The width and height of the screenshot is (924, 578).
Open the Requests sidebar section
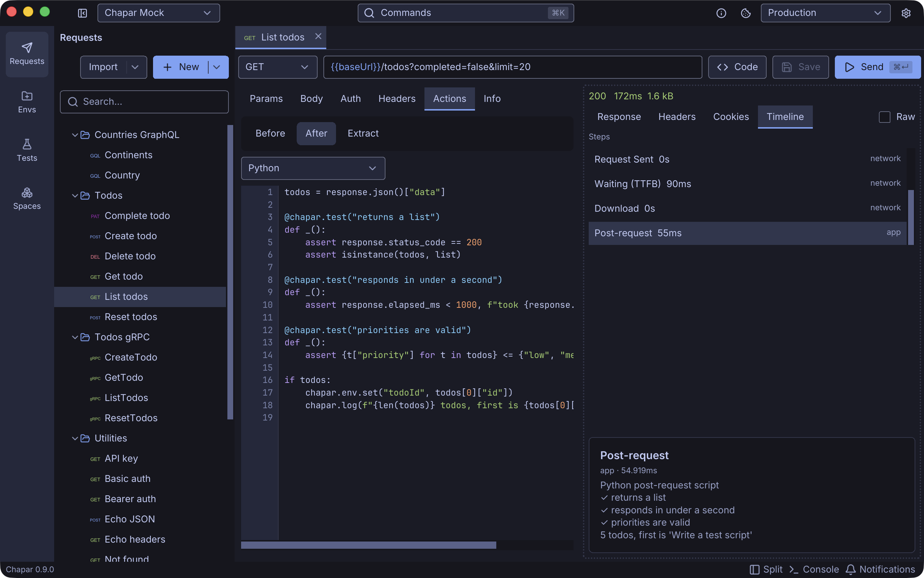coord(27,54)
